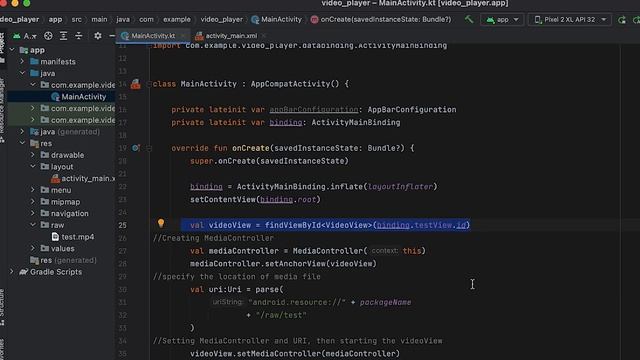Click video_player package in breadcrumb
This screenshot has width=640, height=360.
pos(222,20)
